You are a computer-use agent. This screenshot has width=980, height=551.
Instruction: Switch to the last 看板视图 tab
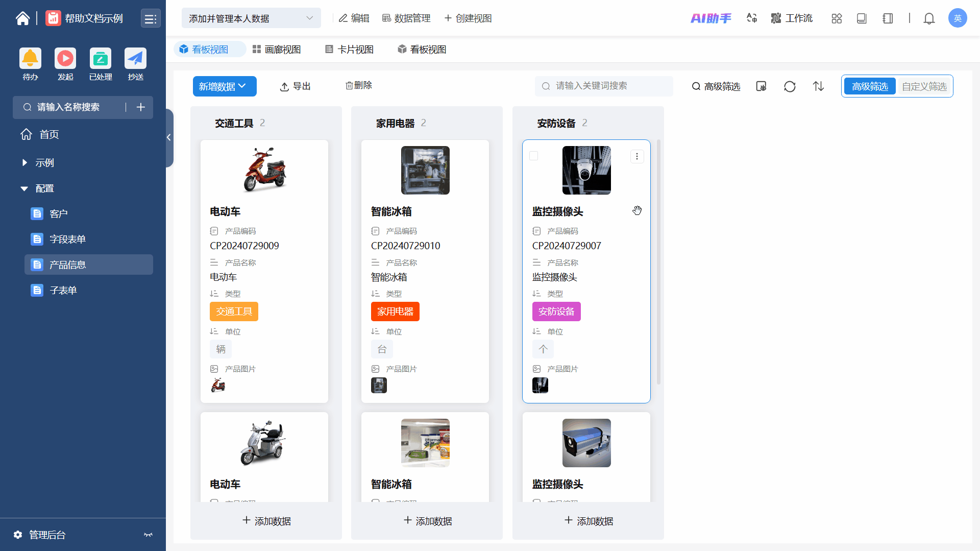[422, 50]
